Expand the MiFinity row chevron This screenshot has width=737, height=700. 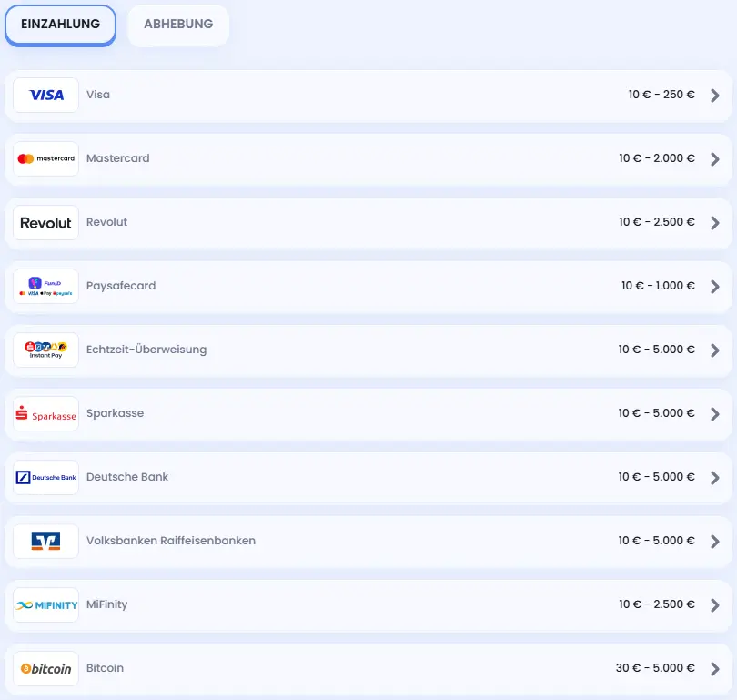(x=715, y=605)
